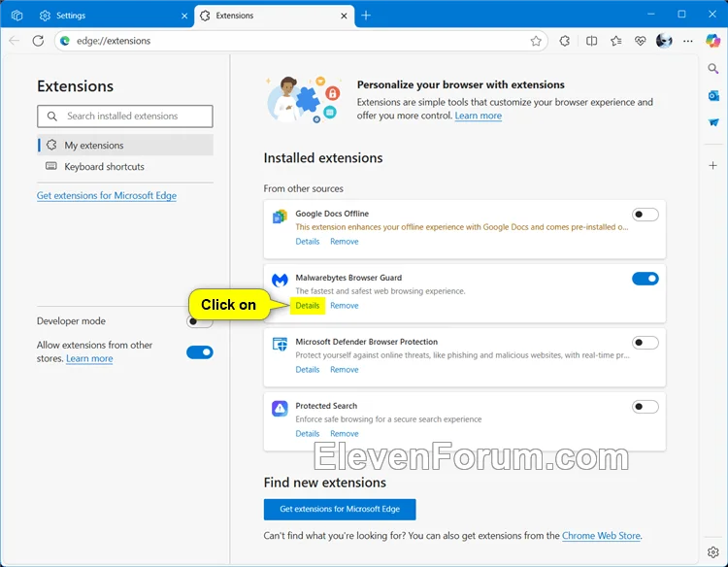Click the From other sources label
The height and width of the screenshot is (567, 728).
pos(303,188)
